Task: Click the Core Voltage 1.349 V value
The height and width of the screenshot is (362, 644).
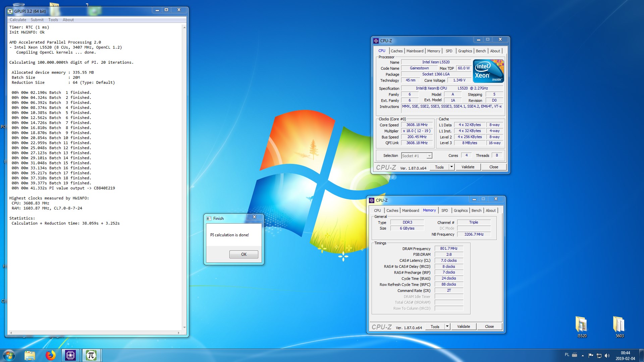Action: coord(459,80)
